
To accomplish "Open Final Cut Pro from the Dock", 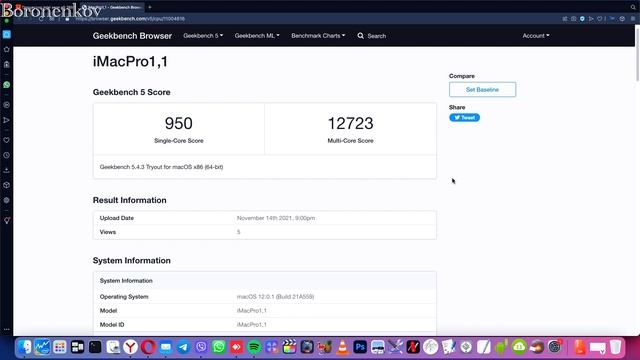I will click(289, 347).
